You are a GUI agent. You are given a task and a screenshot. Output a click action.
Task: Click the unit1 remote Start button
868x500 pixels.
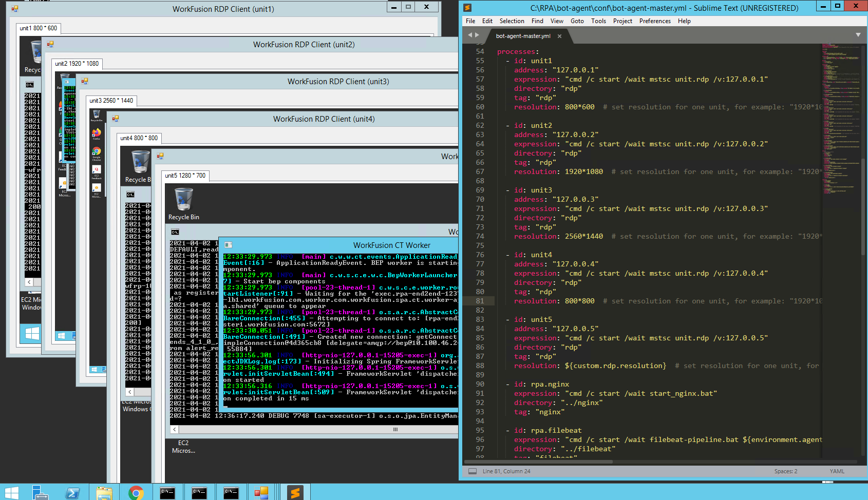point(32,334)
